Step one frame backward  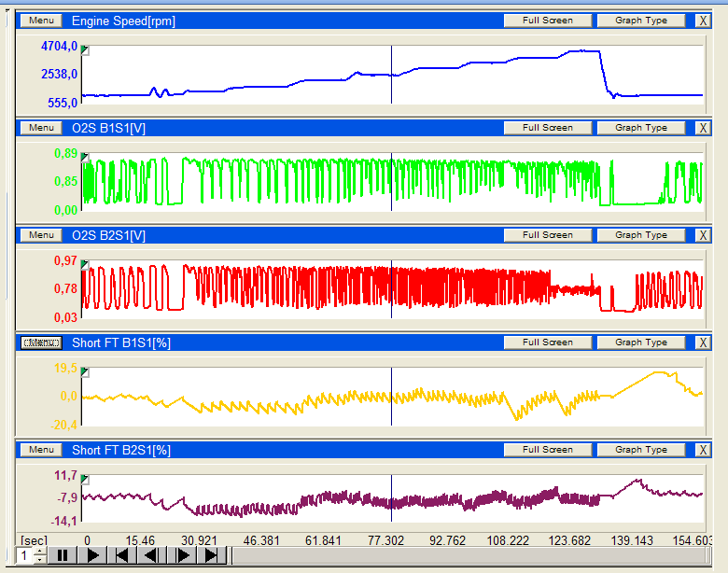[x=152, y=556]
